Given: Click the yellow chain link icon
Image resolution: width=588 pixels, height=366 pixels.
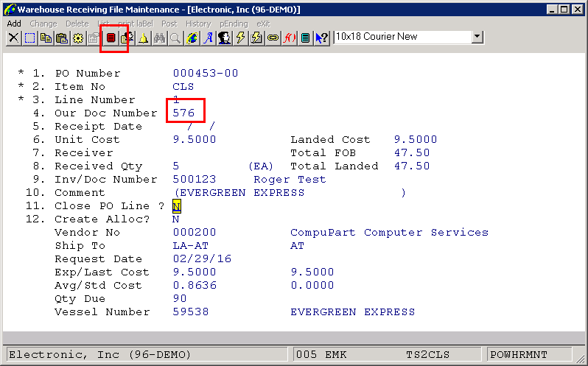Looking at the screenshot, I should (x=273, y=38).
